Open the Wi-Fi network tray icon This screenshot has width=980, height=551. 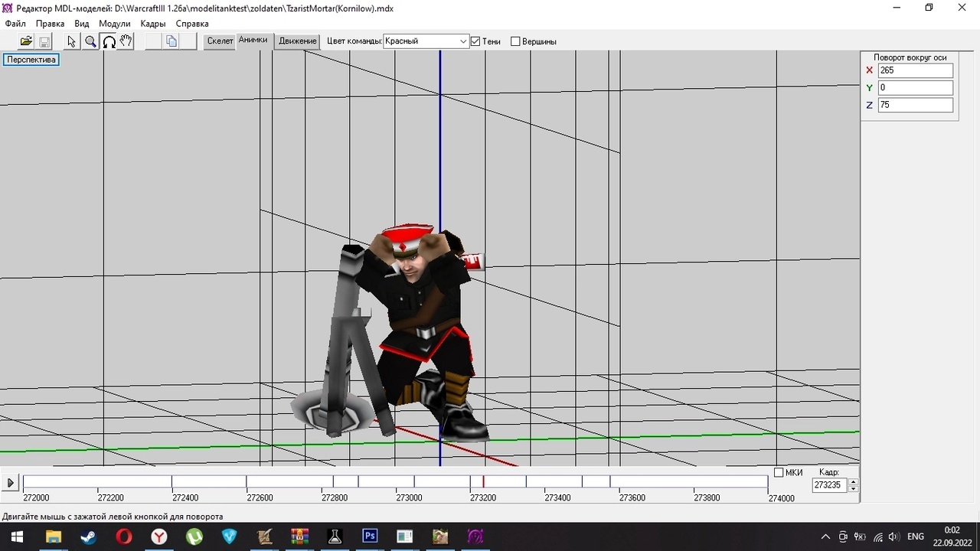tap(877, 536)
